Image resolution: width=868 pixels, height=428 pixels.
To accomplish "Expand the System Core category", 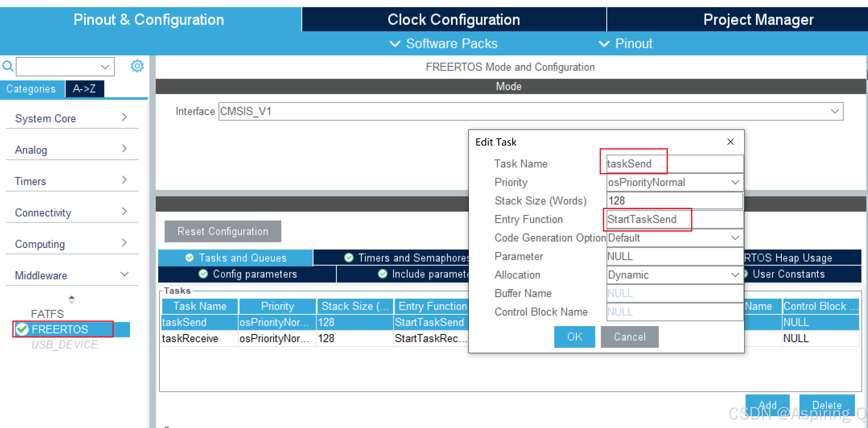I will 124,117.
